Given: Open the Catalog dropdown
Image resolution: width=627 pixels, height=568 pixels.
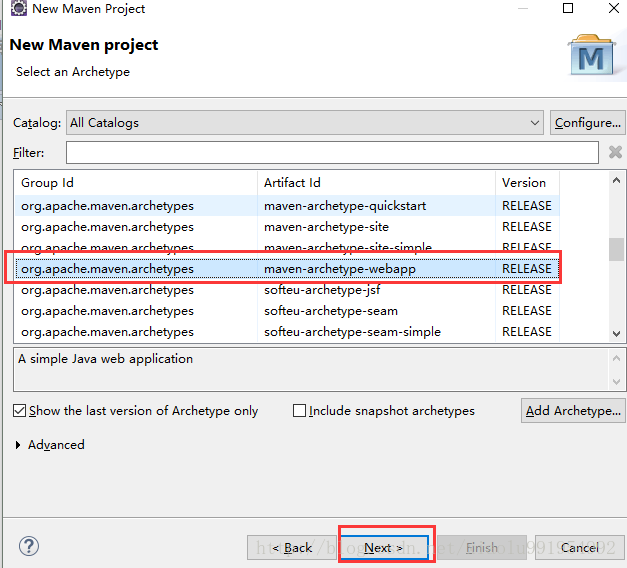Looking at the screenshot, I should [305, 123].
